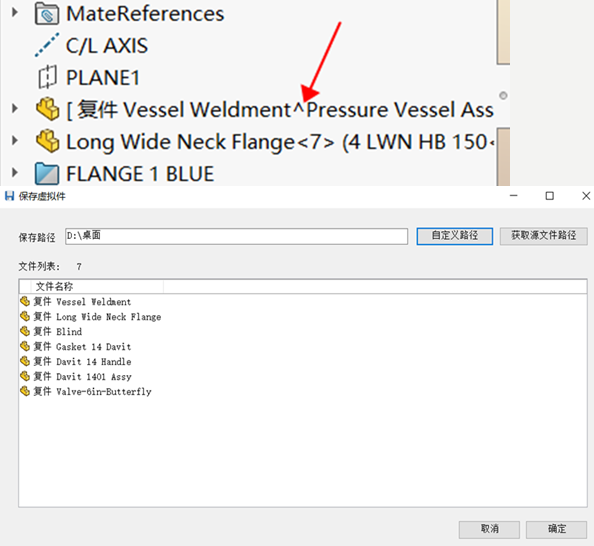
Task: Select 复件 Davit 1401 Assy in the file list
Action: pos(82,377)
